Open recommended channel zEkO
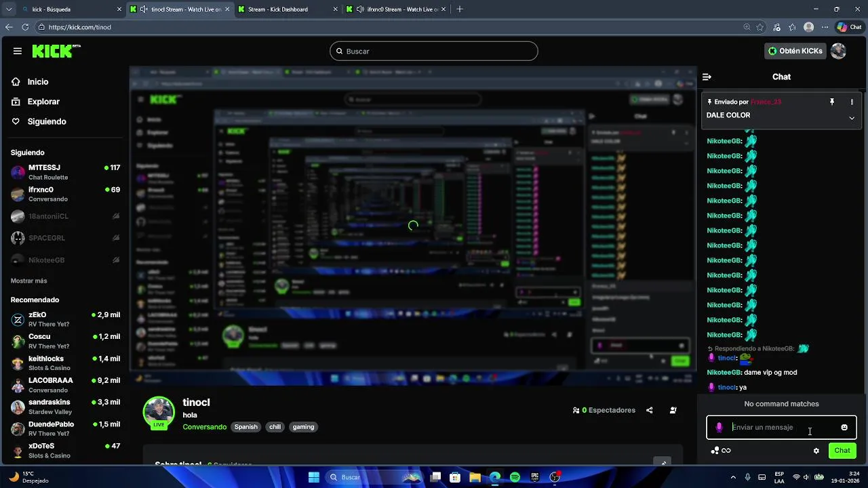 click(65, 319)
